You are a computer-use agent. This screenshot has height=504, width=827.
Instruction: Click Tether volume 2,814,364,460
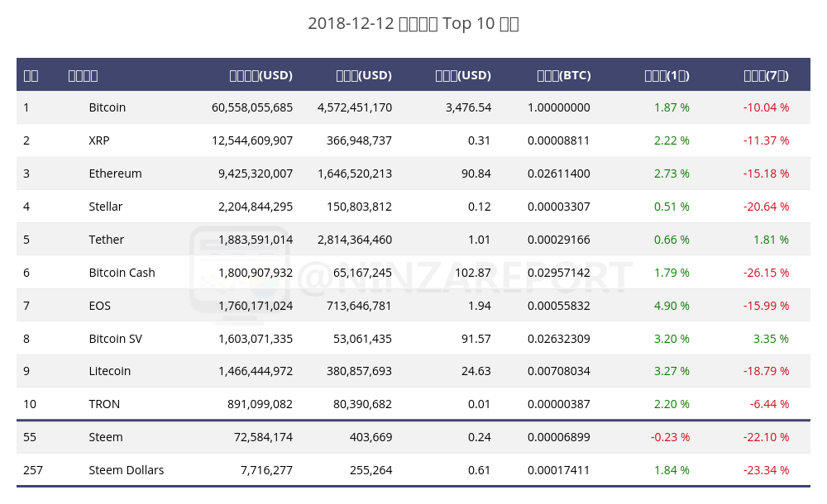[x=355, y=240]
